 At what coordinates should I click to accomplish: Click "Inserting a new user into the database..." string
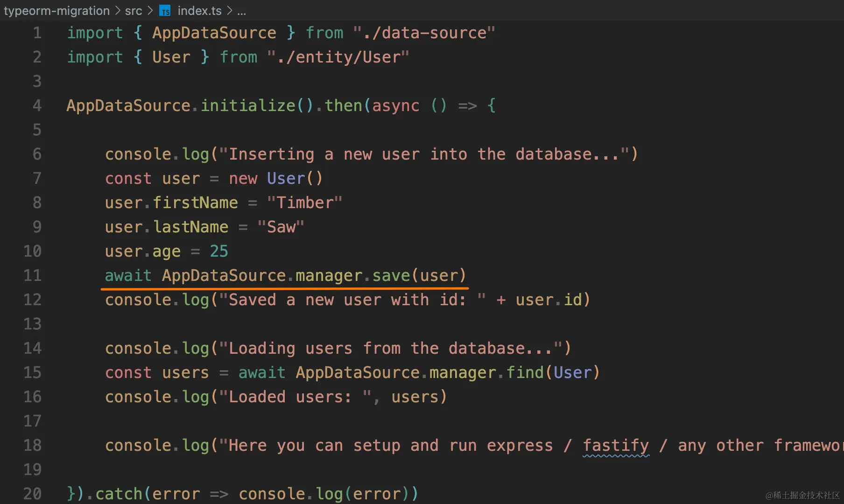[424, 154]
